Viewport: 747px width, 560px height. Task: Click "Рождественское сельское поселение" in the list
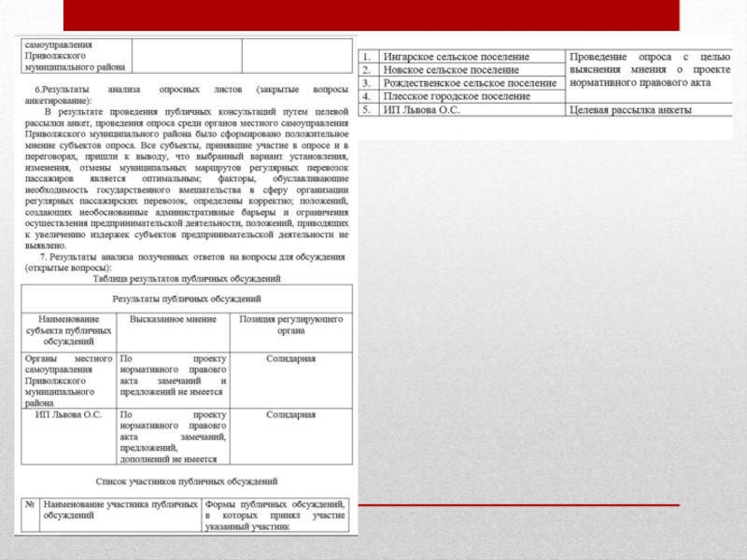[x=470, y=83]
